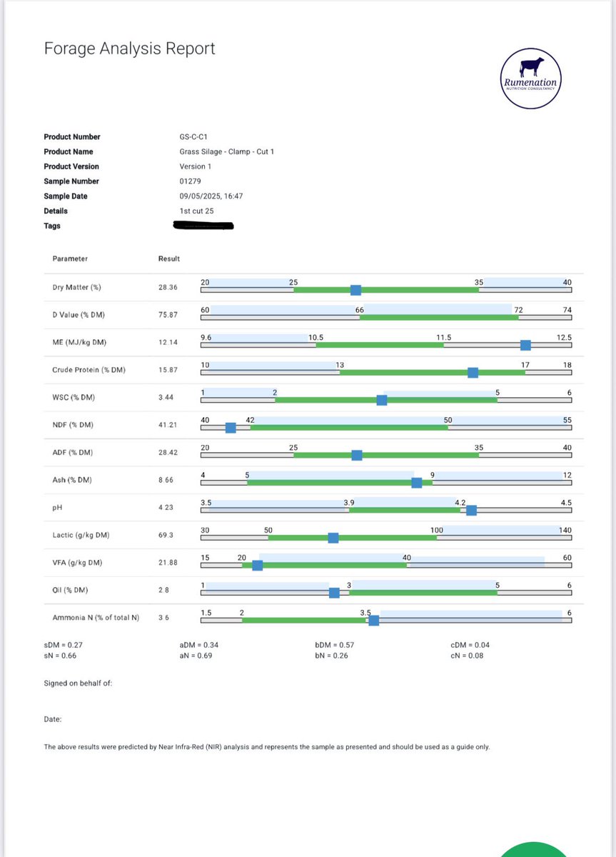The width and height of the screenshot is (616, 857).
Task: Click the ME slider marker
Action: (525, 345)
